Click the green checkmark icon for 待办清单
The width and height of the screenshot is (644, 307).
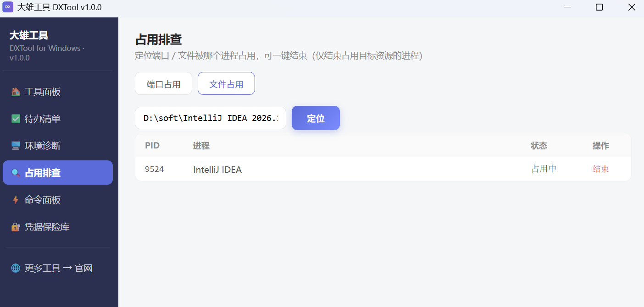[16, 119]
